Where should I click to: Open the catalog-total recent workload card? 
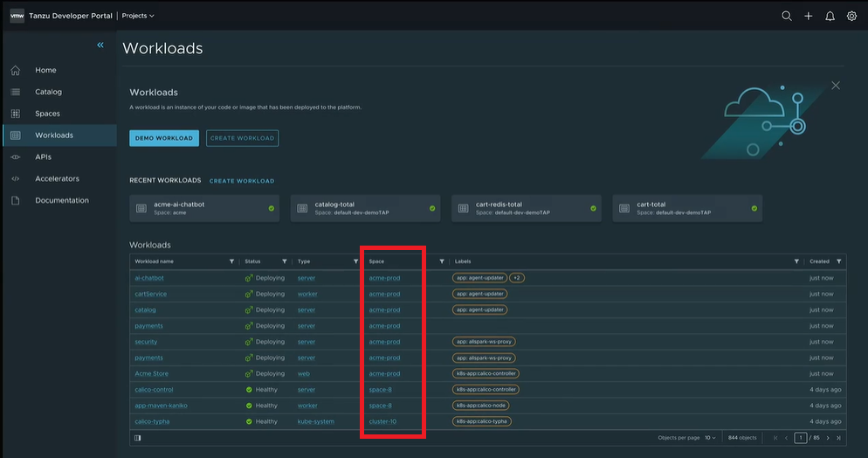(364, 208)
